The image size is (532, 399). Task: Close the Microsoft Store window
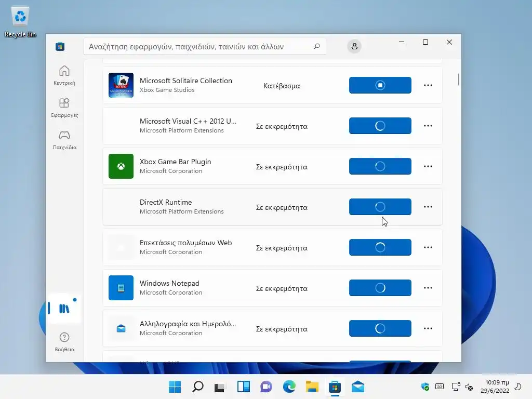pos(449,42)
